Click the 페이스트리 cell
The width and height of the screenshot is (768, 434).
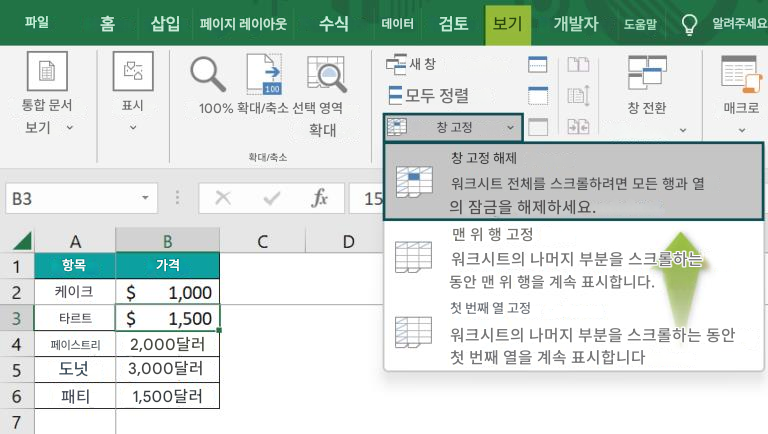(x=74, y=344)
